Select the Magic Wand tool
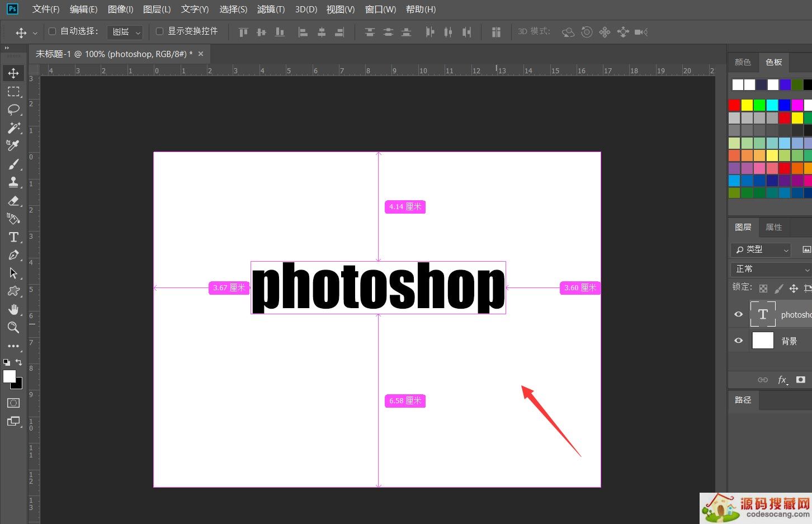 coord(13,128)
